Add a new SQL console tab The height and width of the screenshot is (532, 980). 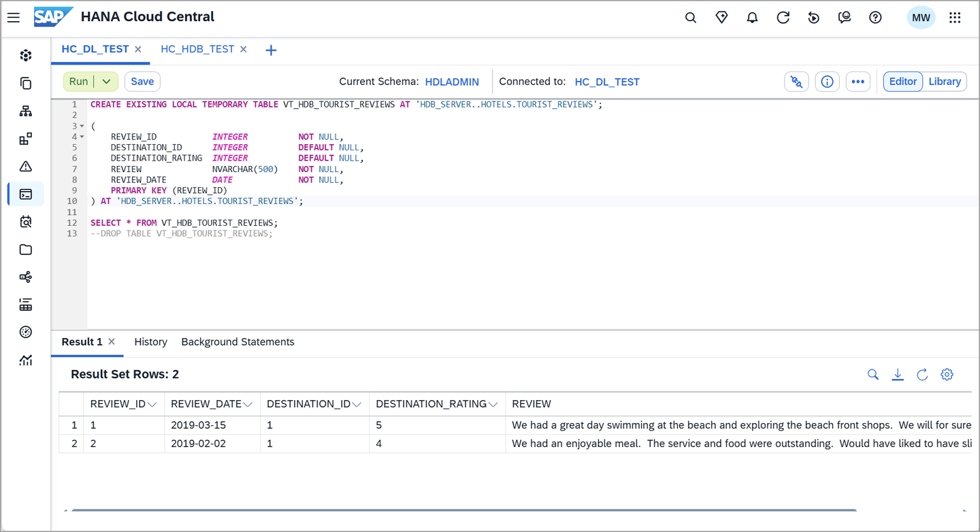point(271,50)
